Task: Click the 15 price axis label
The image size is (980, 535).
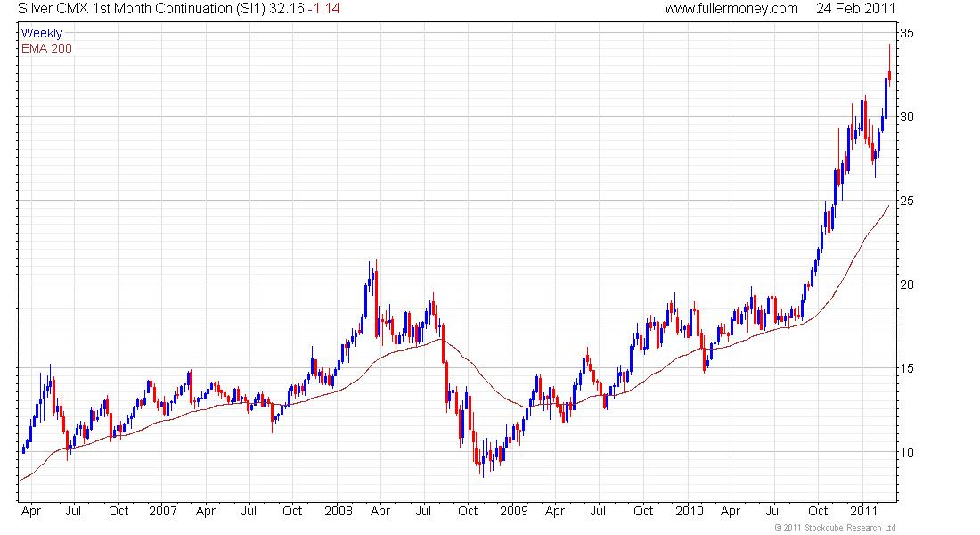Action: pyautogui.click(x=906, y=368)
